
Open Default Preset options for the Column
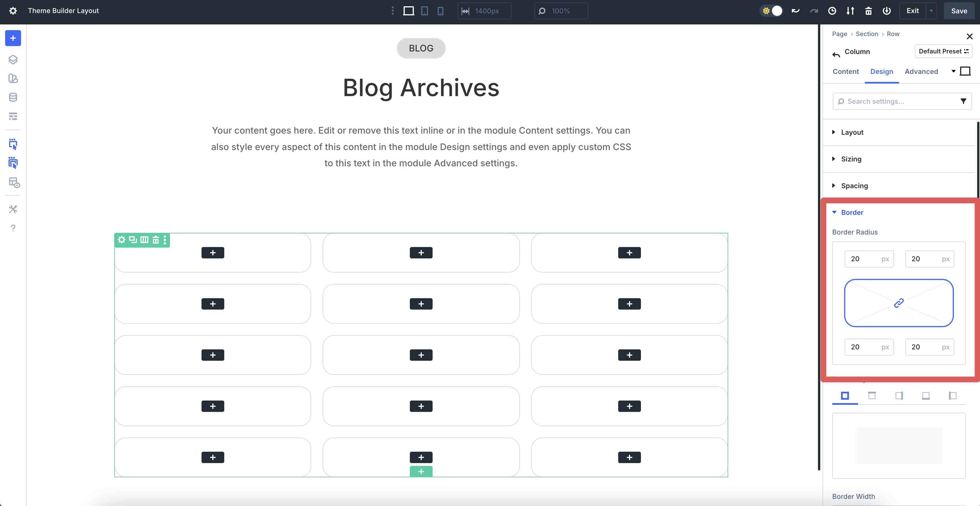pyautogui.click(x=944, y=51)
